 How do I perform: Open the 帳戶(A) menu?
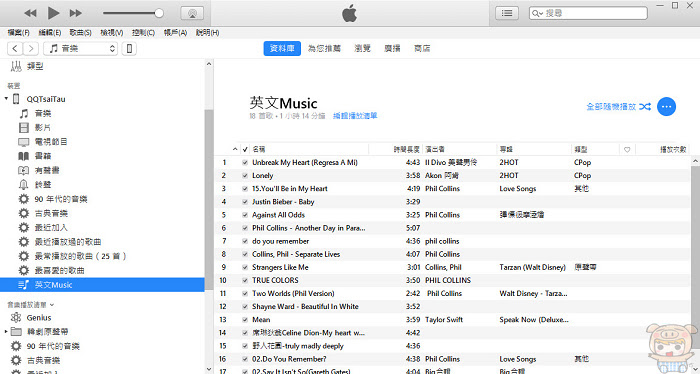coord(175,33)
